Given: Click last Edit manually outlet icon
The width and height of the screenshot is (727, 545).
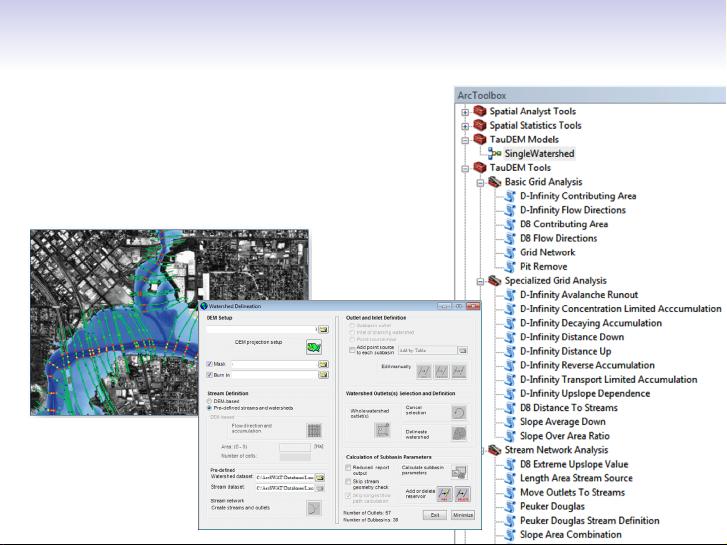Looking at the screenshot, I should 459,371.
